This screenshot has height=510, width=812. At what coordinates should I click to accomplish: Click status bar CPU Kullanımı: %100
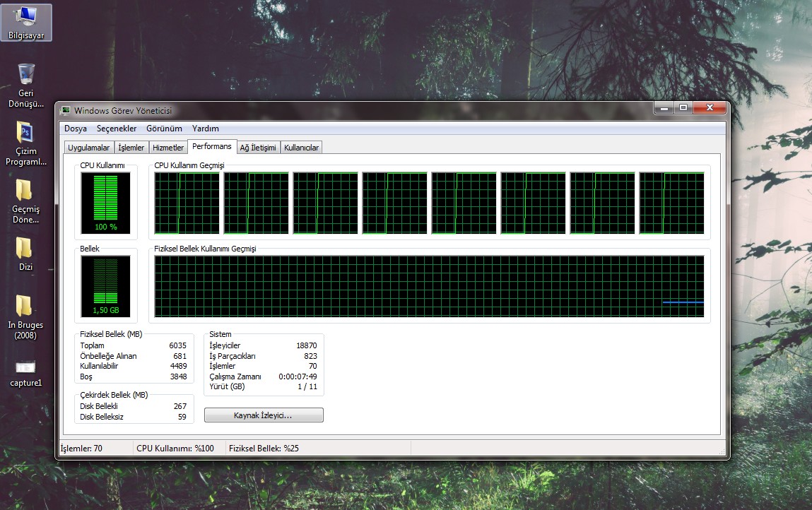tap(175, 449)
